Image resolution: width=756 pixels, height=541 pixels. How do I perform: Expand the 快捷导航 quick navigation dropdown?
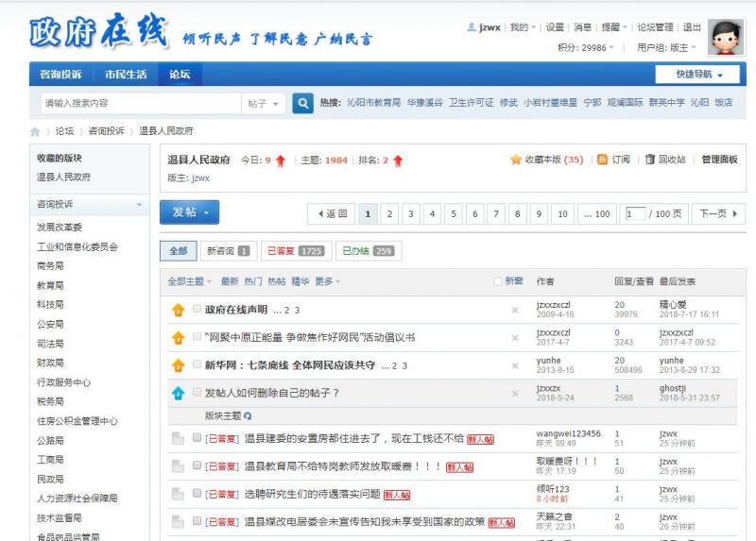point(696,75)
